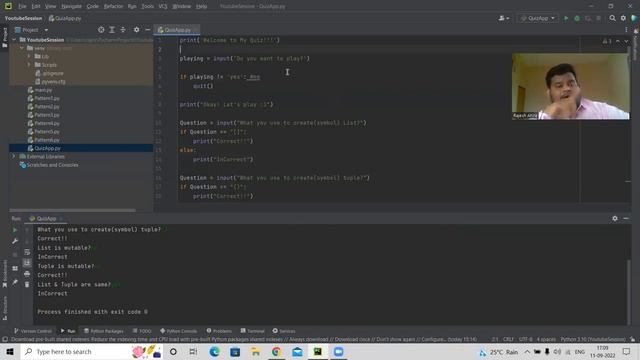This screenshot has height=360, width=640.
Task: Expand the Scripts folder
Action: pos(29,65)
